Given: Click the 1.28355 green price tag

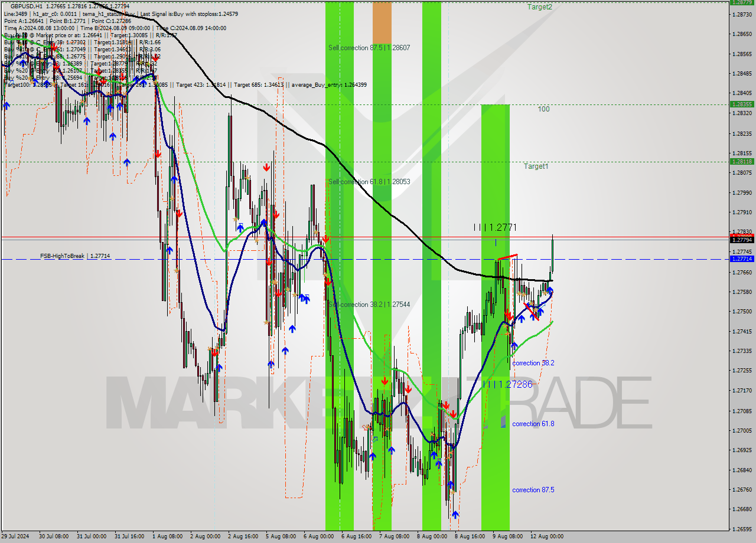Looking at the screenshot, I should point(741,104).
